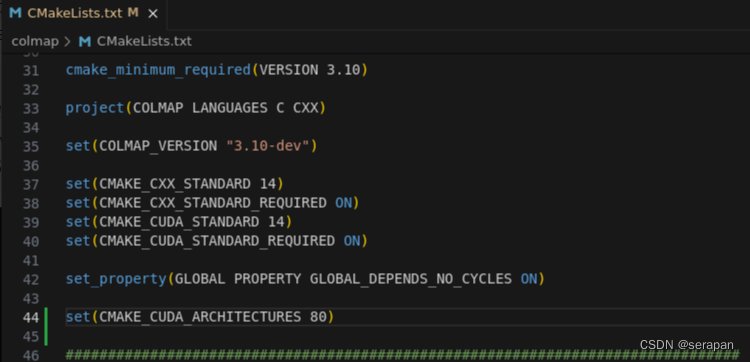Click on the "3.10-dev" string
Screen dimensions: 750x362
(267, 146)
